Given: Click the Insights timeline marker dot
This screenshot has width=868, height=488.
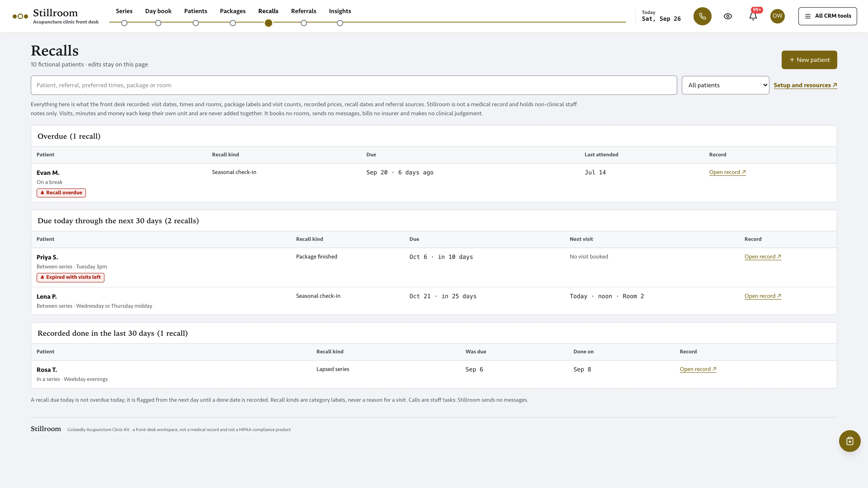Looking at the screenshot, I should 340,23.
